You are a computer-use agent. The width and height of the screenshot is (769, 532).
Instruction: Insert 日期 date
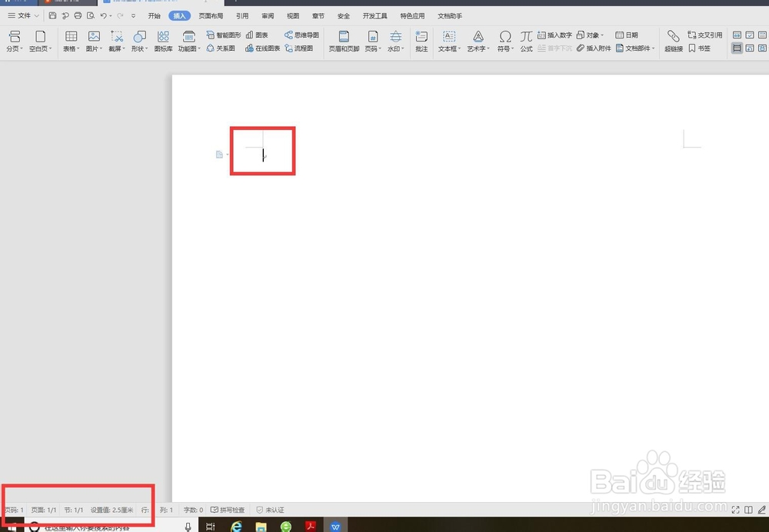[627, 35]
